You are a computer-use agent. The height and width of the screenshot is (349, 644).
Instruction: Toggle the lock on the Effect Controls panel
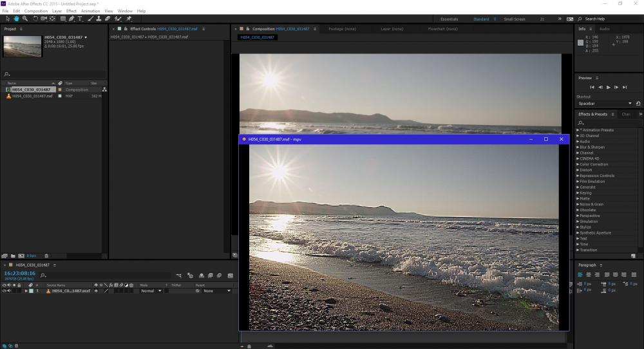[x=126, y=29]
